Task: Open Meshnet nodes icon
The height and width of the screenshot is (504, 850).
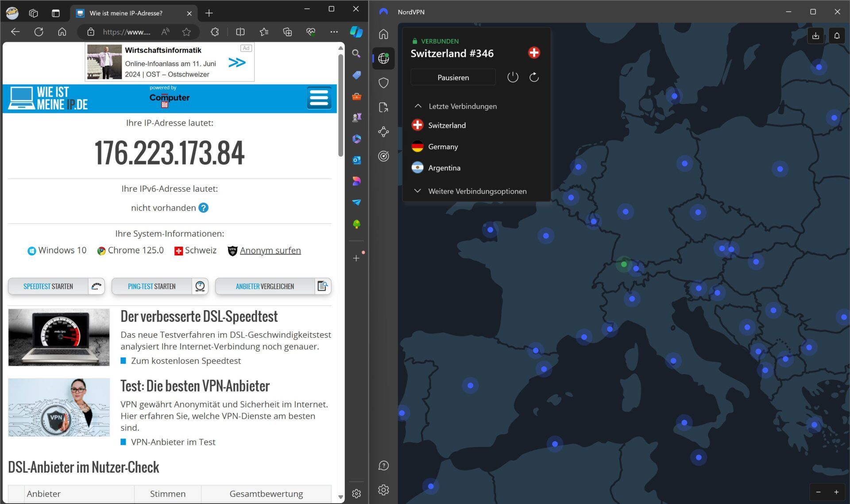Action: tap(383, 131)
